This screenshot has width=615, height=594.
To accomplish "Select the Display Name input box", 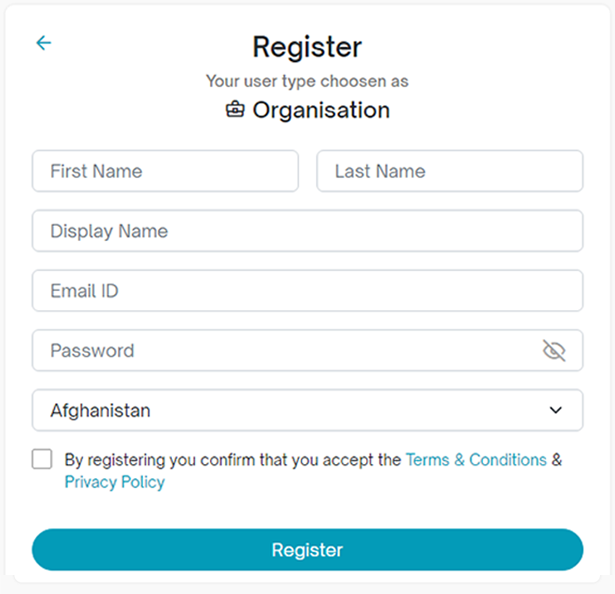I will [x=307, y=231].
